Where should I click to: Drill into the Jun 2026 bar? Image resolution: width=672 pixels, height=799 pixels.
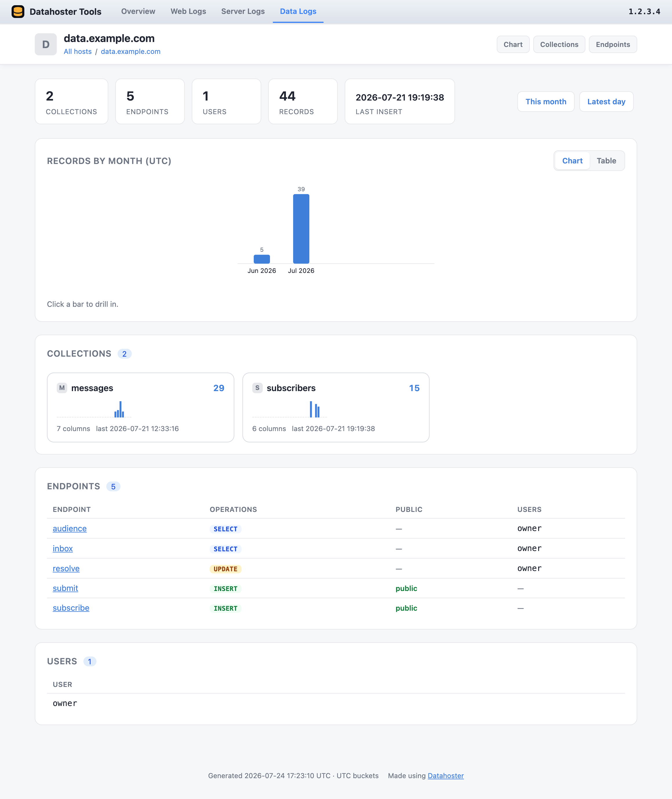click(262, 259)
